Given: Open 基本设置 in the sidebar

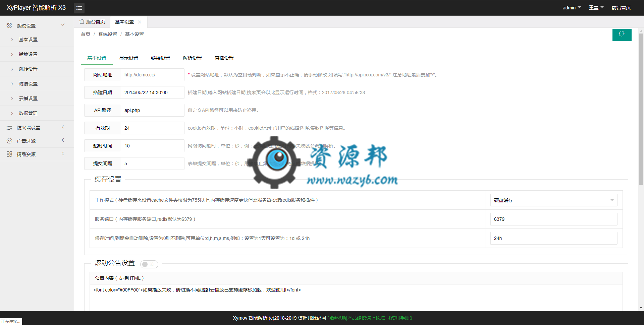Looking at the screenshot, I should (x=28, y=40).
